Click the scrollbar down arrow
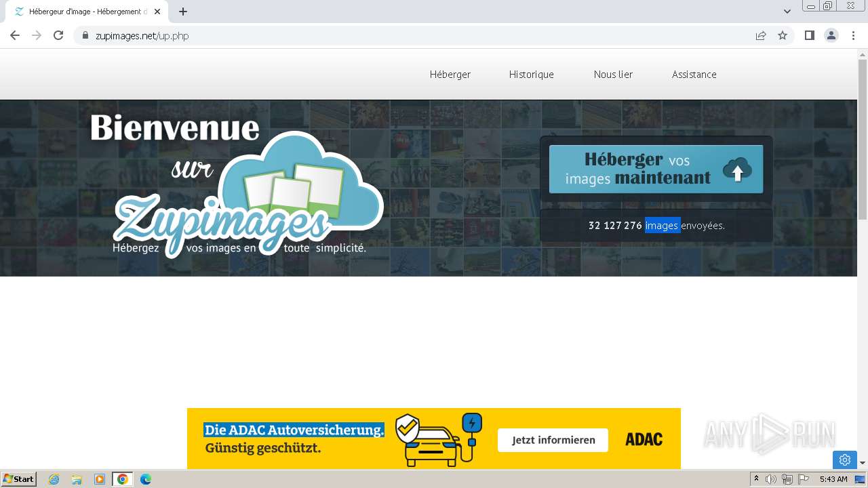The image size is (868, 488). pyautogui.click(x=863, y=463)
